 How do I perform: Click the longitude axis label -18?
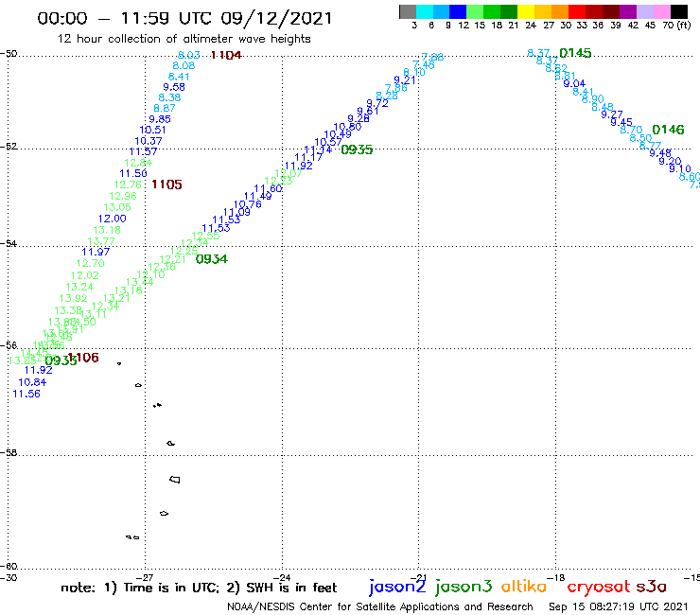pyautogui.click(x=556, y=577)
